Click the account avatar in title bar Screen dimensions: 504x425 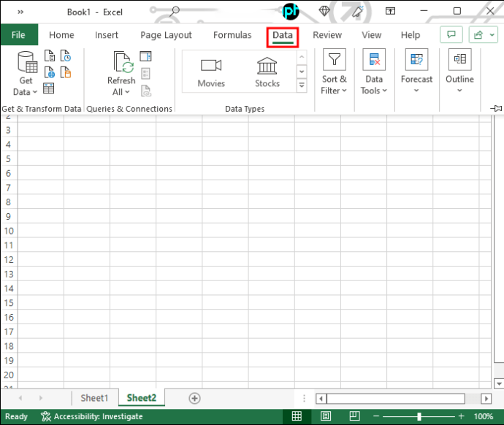pyautogui.click(x=291, y=12)
